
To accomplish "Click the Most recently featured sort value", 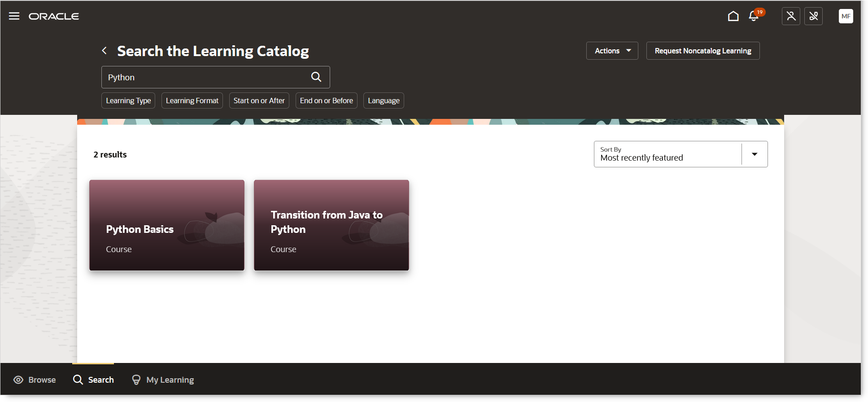I will [x=641, y=158].
